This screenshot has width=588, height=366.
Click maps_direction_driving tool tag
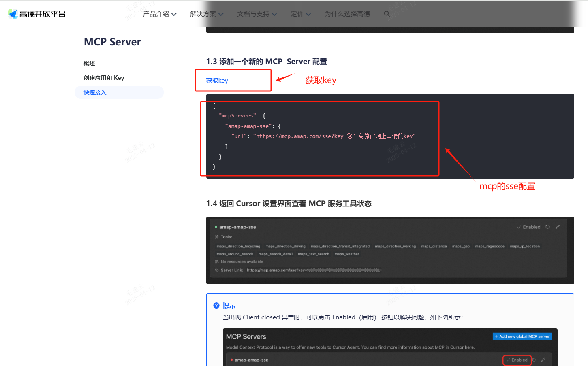[x=285, y=246]
